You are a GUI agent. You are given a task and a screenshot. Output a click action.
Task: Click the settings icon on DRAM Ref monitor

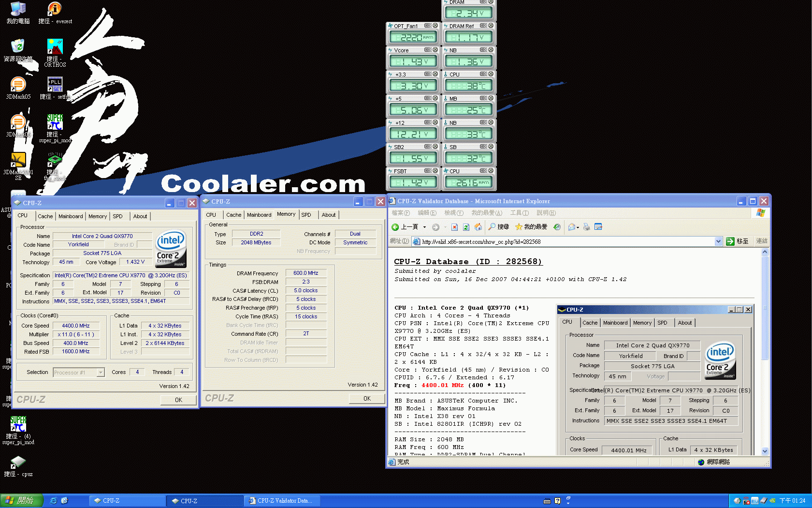tap(483, 26)
